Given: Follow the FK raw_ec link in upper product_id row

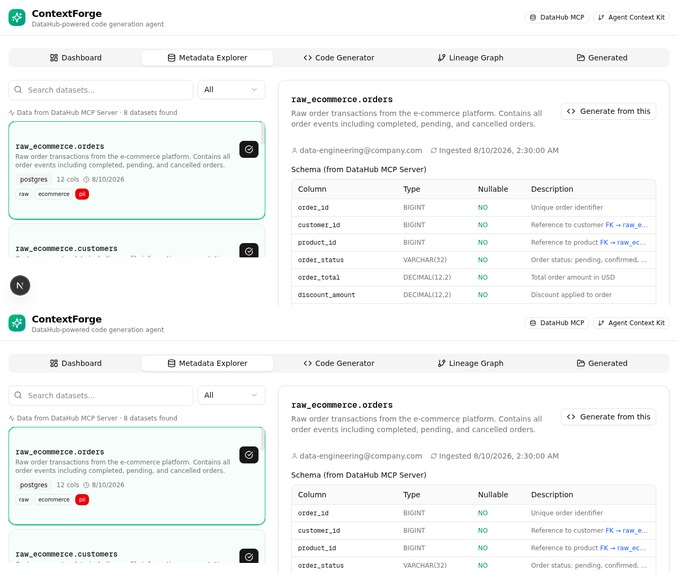Looking at the screenshot, I should click(623, 242).
